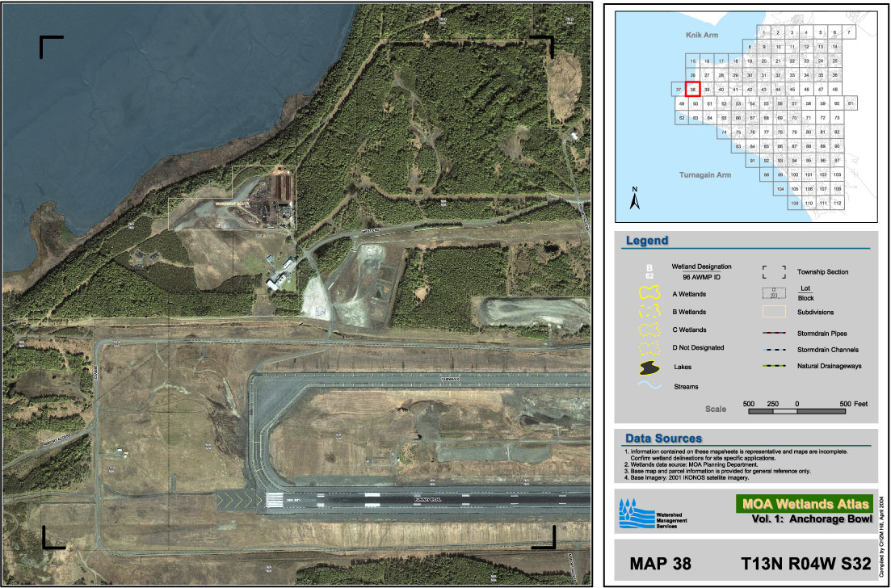The image size is (891, 588).
Task: Click the blue Streams wavy line symbol
Action: (x=650, y=386)
